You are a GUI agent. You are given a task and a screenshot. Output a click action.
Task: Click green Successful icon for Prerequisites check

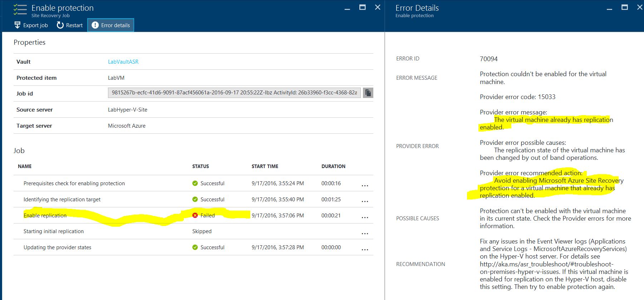point(195,183)
